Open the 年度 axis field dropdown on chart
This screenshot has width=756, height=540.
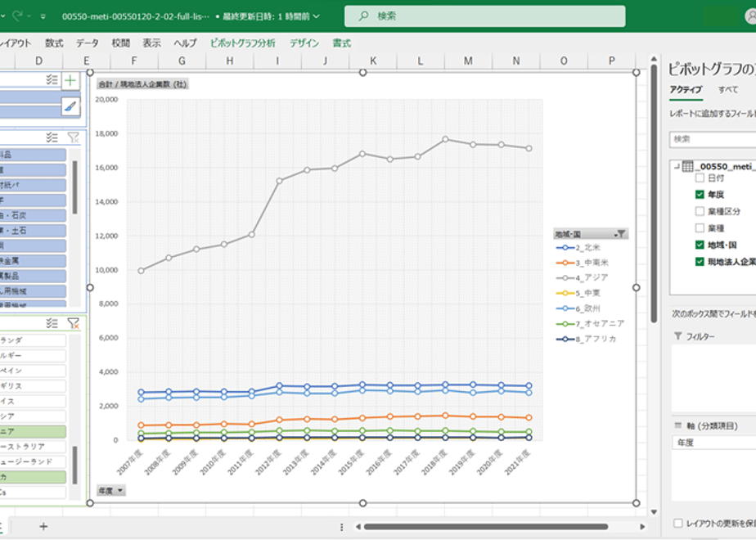(111, 491)
